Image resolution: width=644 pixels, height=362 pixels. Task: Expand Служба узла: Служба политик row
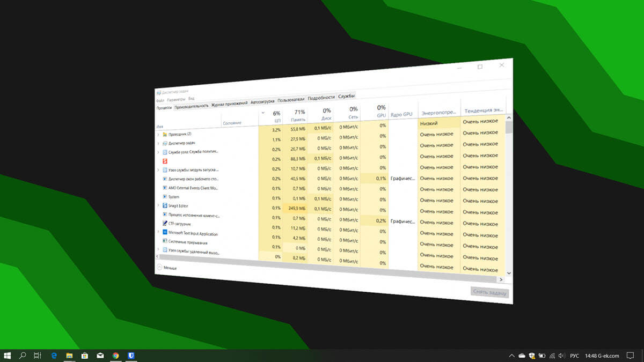tap(158, 152)
